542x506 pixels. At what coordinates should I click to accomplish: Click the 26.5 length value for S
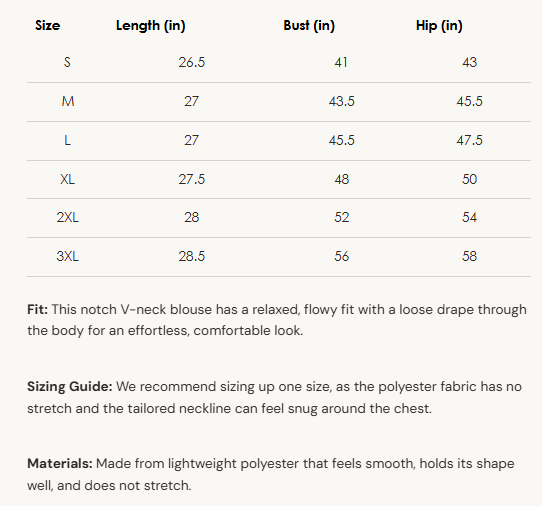click(x=191, y=63)
